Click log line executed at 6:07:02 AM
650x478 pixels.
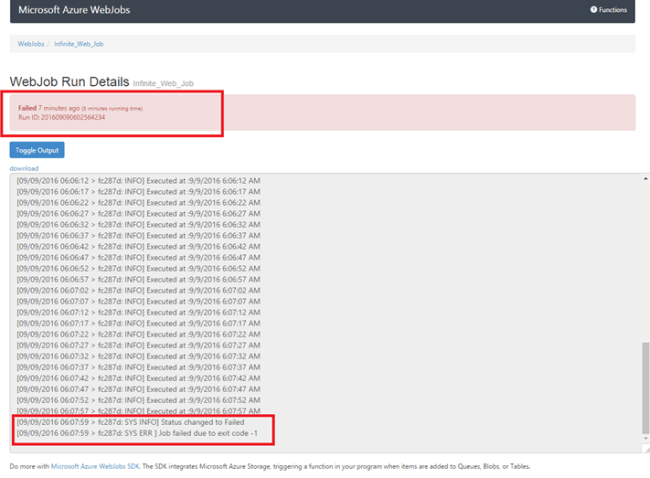pyautogui.click(x=138, y=291)
